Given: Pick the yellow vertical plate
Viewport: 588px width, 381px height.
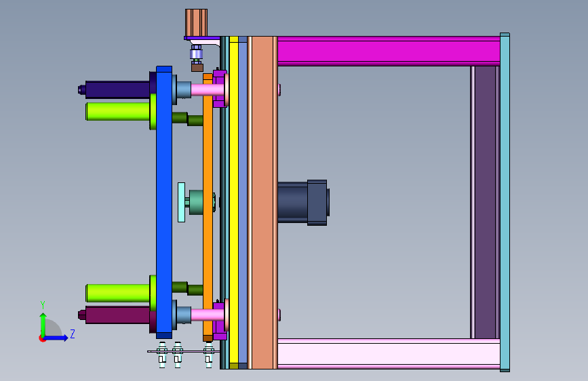Looking at the screenshot, I should (x=233, y=203).
